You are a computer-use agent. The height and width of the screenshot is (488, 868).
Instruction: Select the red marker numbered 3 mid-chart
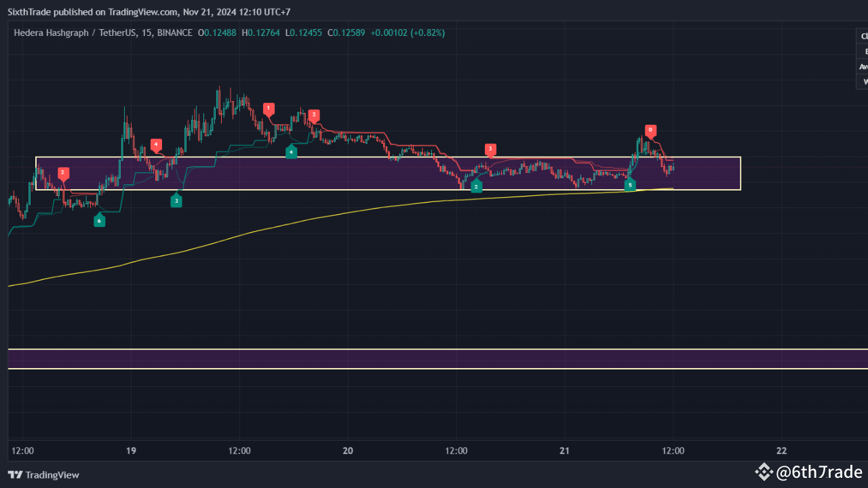click(x=490, y=150)
